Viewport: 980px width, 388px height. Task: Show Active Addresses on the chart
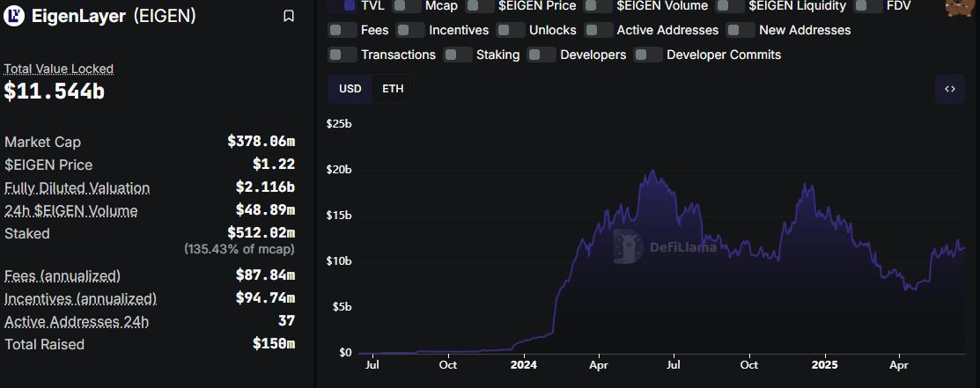pyautogui.click(x=599, y=30)
